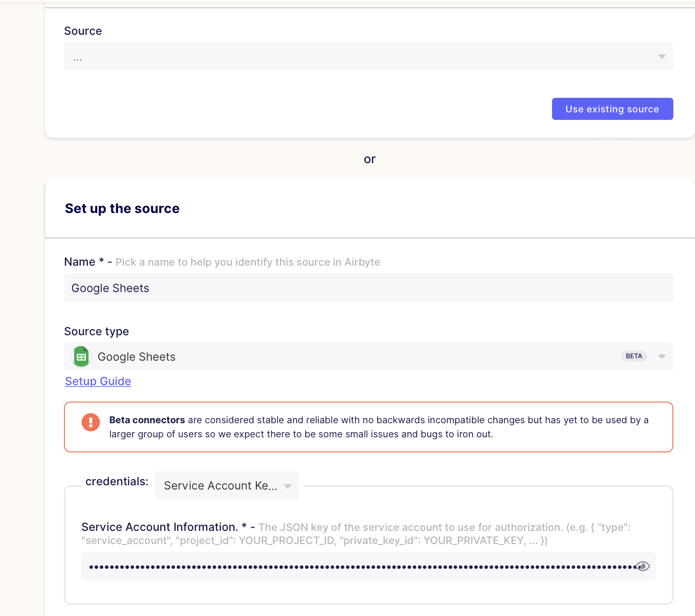Click the 'Beta connectors' bold text
Screen dimensions: 695x616
click(x=147, y=420)
